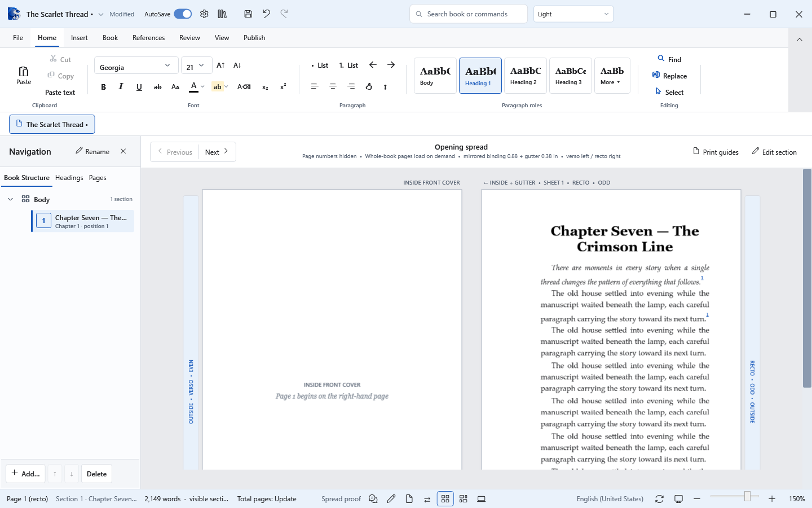Switch to the References ribbon tab
The image size is (812, 508).
click(149, 38)
